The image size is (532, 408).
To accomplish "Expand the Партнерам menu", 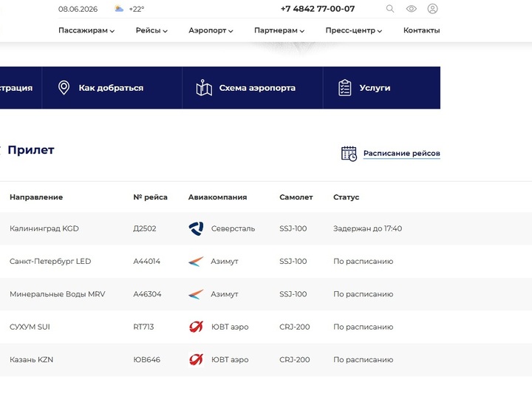I will [x=279, y=30].
